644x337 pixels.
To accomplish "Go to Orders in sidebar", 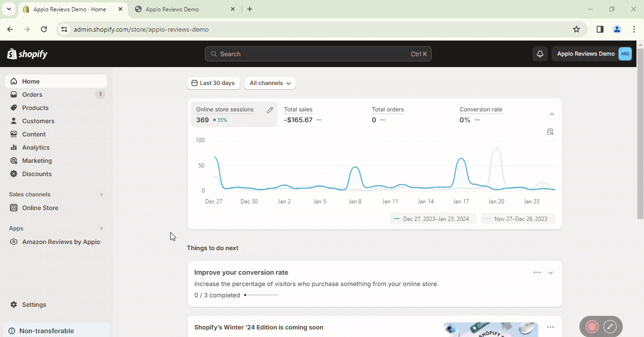I will (x=32, y=94).
